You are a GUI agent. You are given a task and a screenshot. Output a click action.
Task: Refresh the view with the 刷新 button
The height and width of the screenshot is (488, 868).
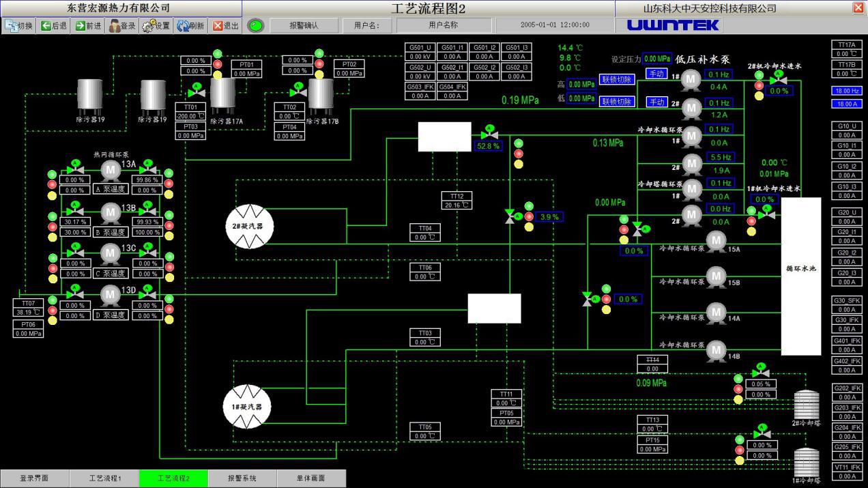[190, 26]
